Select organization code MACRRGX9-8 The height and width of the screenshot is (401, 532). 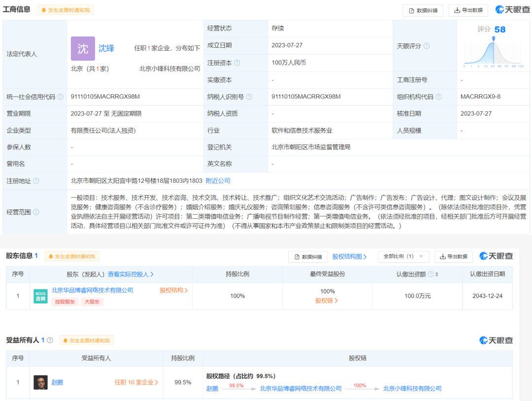[x=480, y=97]
